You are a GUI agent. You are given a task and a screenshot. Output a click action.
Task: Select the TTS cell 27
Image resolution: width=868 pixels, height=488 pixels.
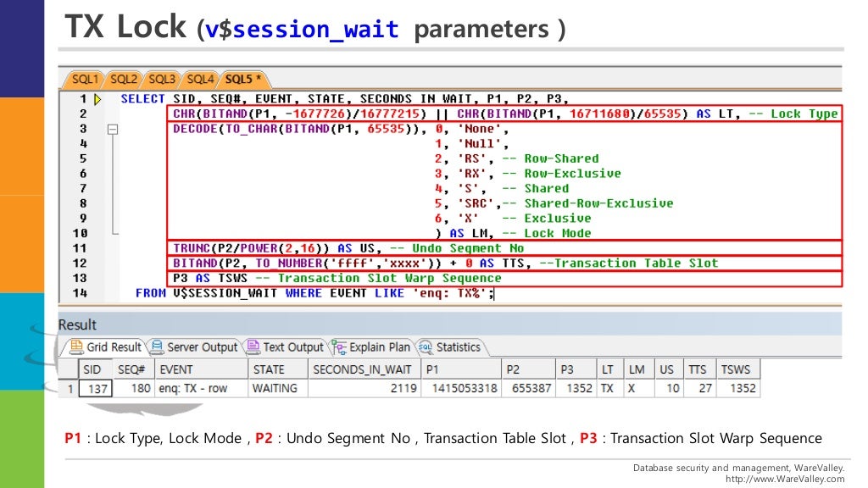[x=699, y=388]
